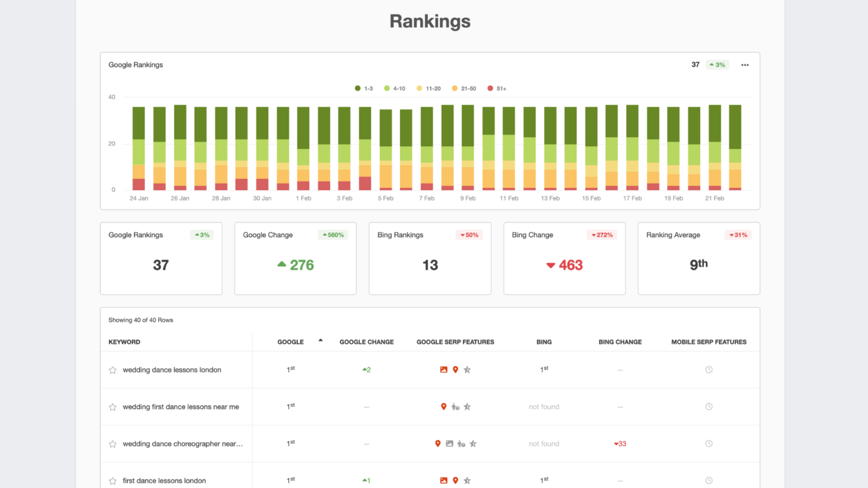The image size is (868, 488).
Task: Open the Bing Change card showing 463
Action: coord(565,259)
